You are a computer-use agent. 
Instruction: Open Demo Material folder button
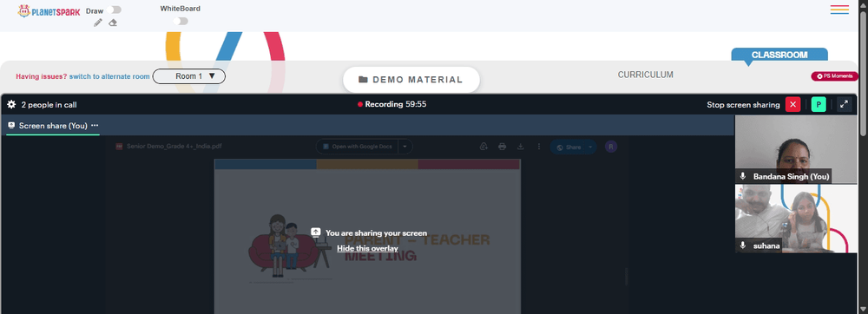pos(411,80)
